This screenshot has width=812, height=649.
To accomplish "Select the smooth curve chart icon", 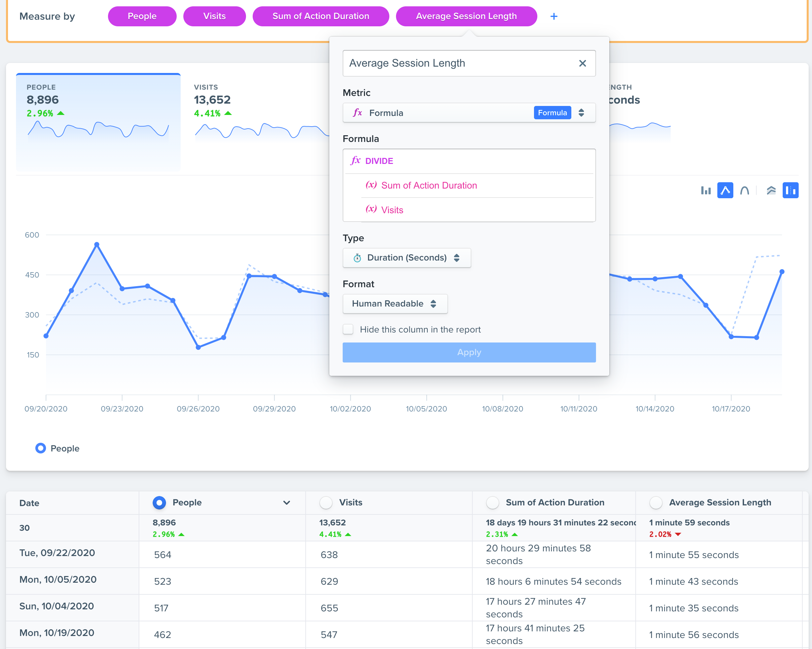I will (744, 191).
